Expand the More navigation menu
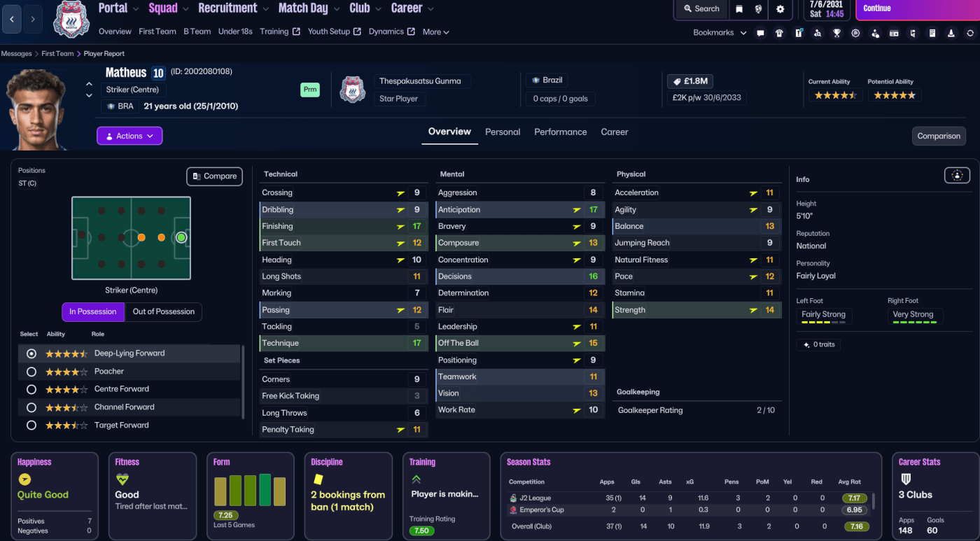This screenshot has width=980, height=541. [435, 32]
